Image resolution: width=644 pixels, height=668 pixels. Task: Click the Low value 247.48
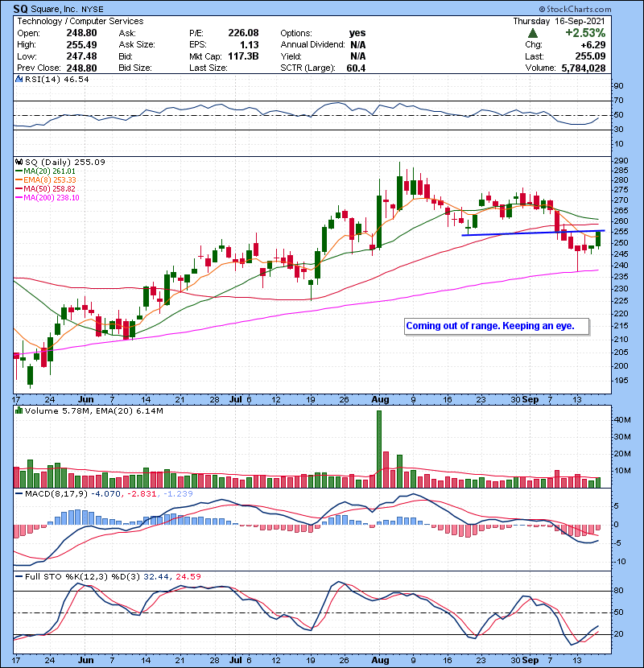tap(81, 56)
